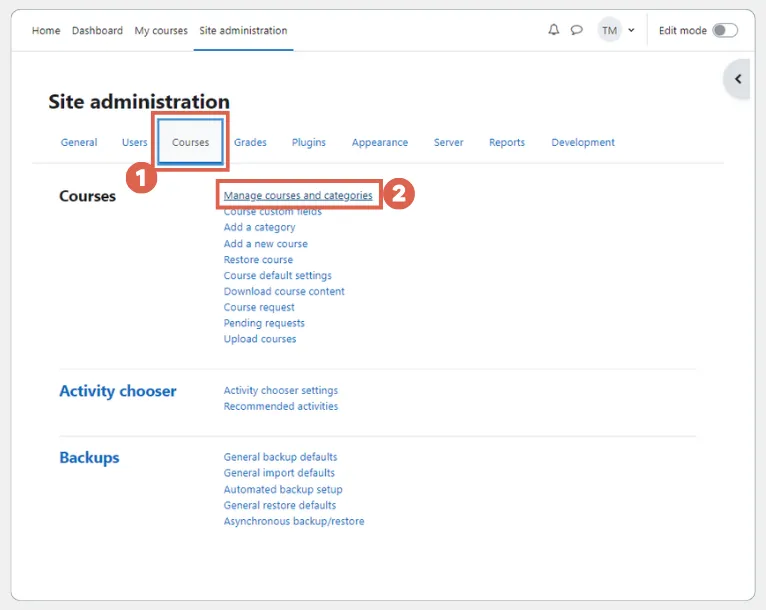766x610 pixels.
Task: Expand the user menu dropdown arrow
Action: point(631,30)
